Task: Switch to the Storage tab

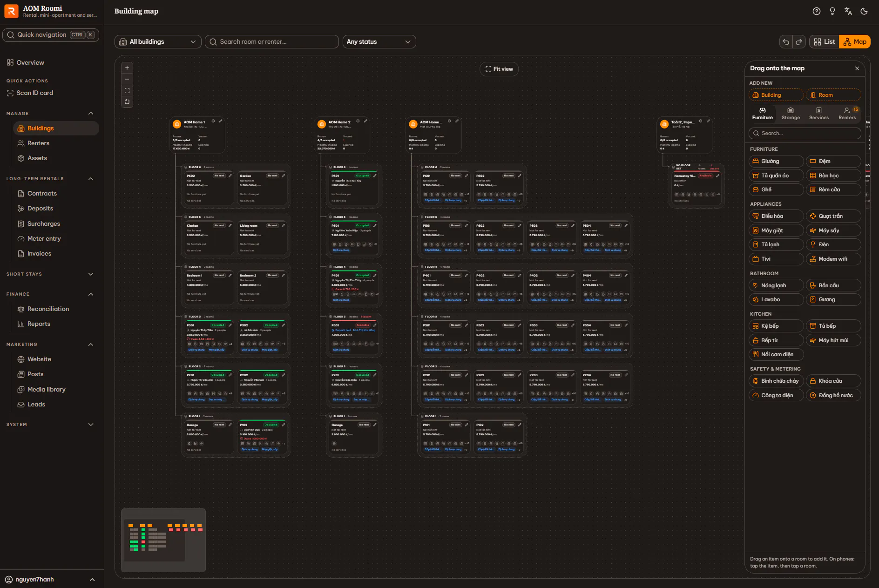Action: coord(791,114)
